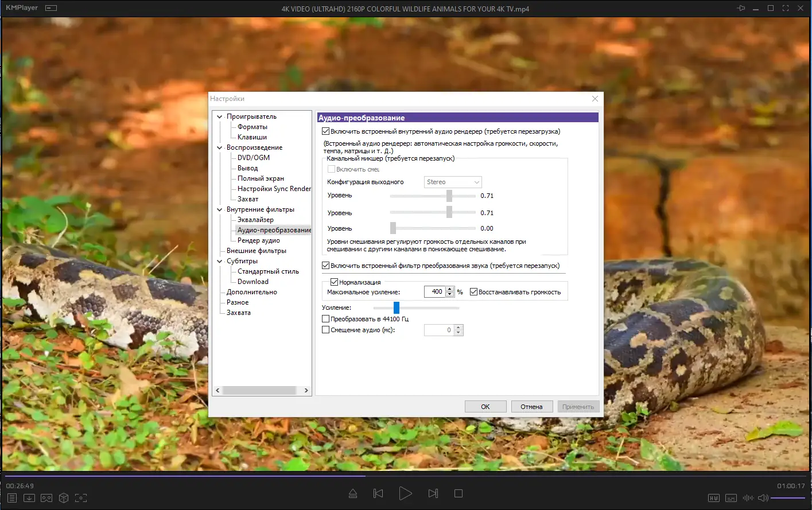Select Стандартный стиль tree item

click(268, 271)
